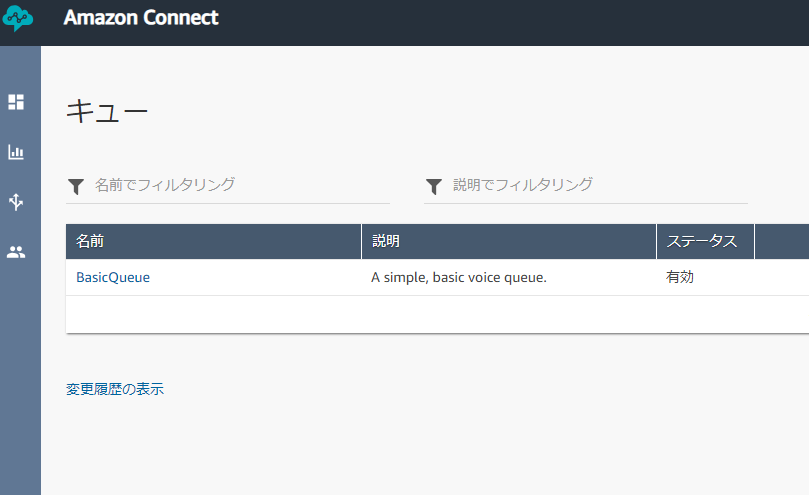
Task: Open the routing arrows icon in sidebar
Action: tap(16, 202)
